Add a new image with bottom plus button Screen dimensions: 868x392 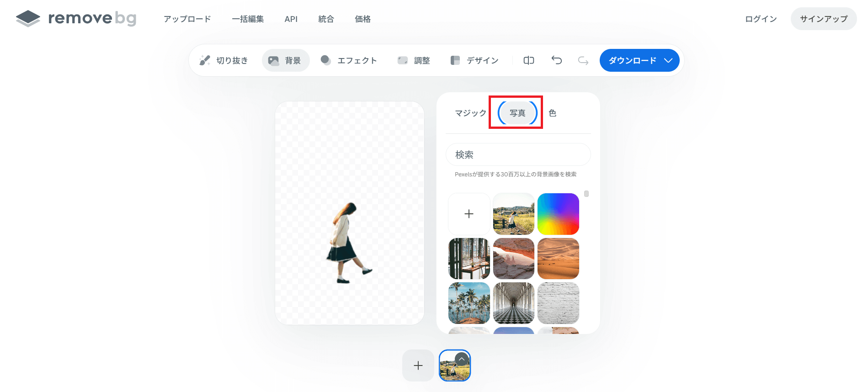click(x=418, y=366)
